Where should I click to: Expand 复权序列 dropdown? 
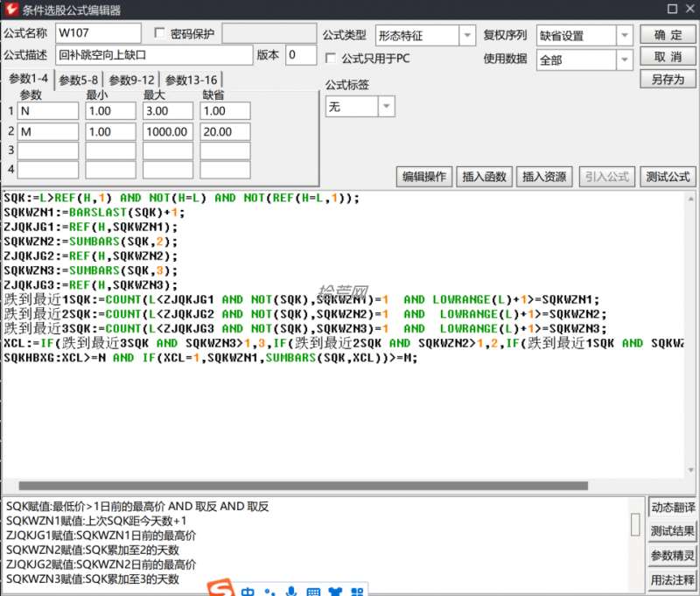(625, 35)
